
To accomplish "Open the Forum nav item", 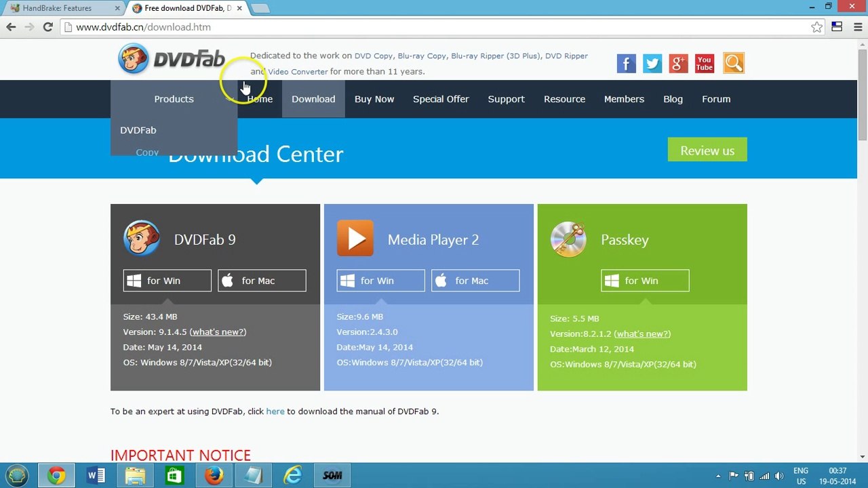I will click(716, 99).
